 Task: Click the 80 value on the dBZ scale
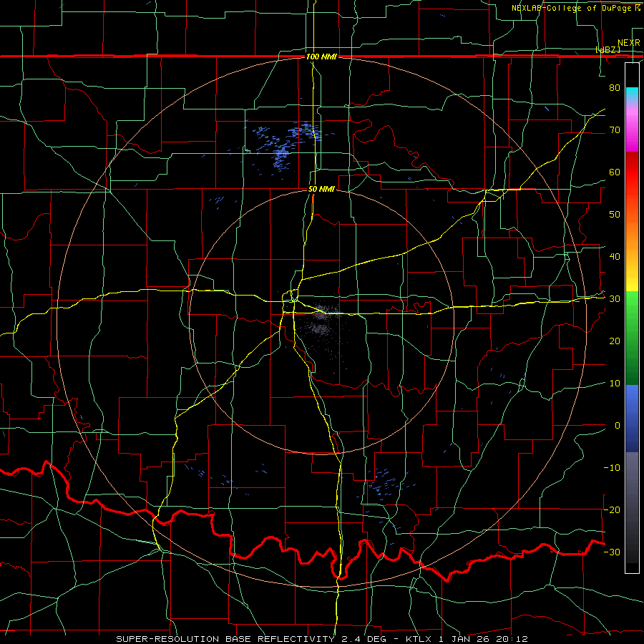click(615, 88)
